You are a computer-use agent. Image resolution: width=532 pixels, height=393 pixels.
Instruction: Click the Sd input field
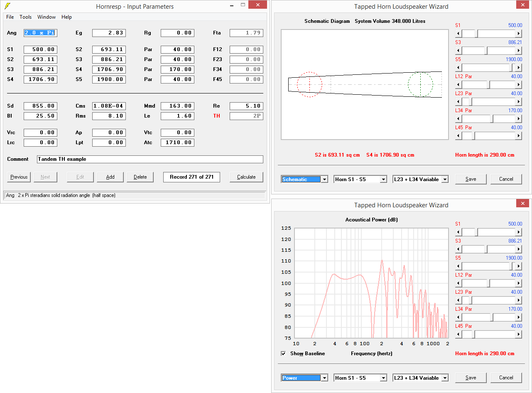[40, 106]
